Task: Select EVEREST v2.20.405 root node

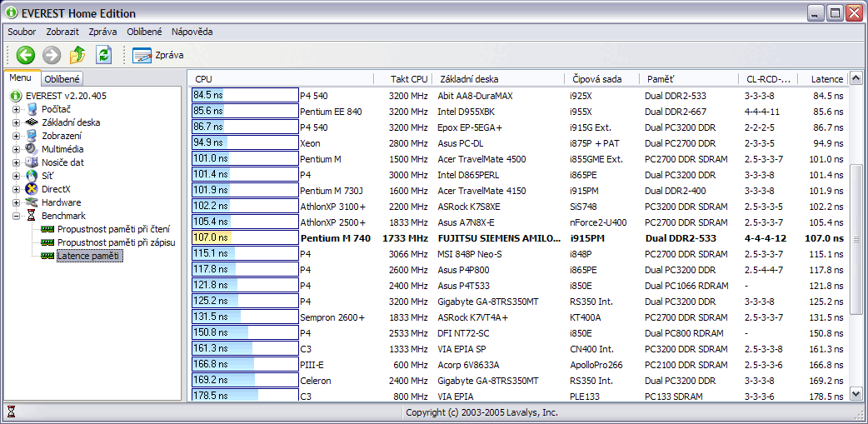Action: pos(66,96)
